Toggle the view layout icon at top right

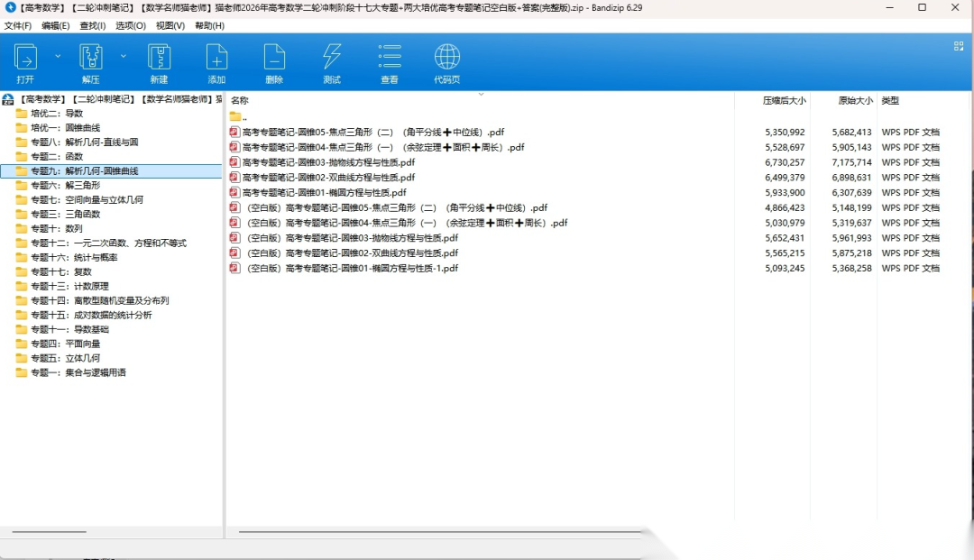click(x=959, y=46)
